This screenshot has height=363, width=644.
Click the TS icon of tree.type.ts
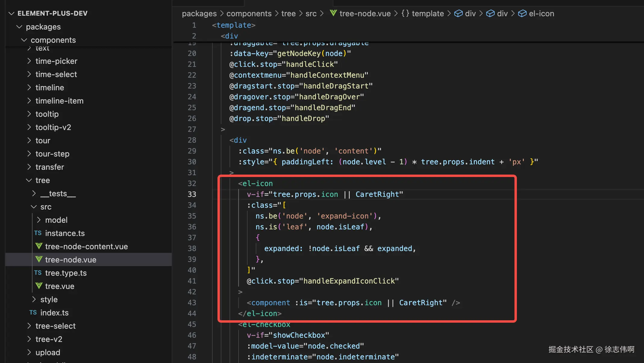[38, 273]
